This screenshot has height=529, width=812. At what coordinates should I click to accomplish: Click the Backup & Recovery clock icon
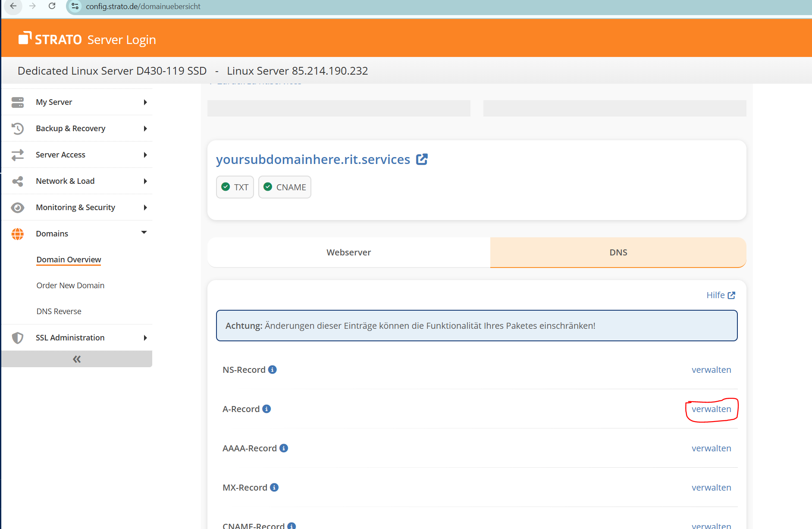(x=18, y=129)
